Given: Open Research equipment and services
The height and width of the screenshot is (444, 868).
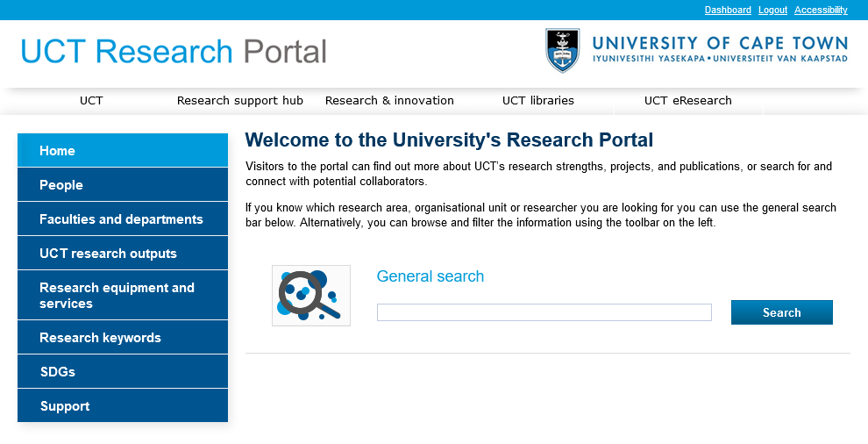Looking at the screenshot, I should 123,296.
